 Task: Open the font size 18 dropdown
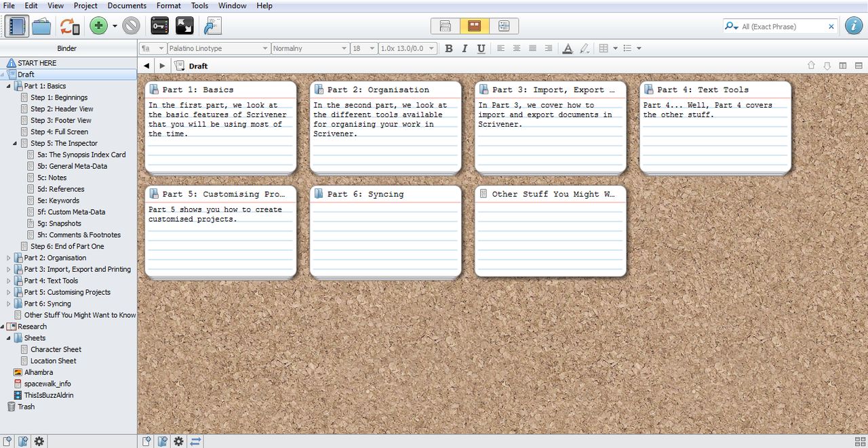363,48
